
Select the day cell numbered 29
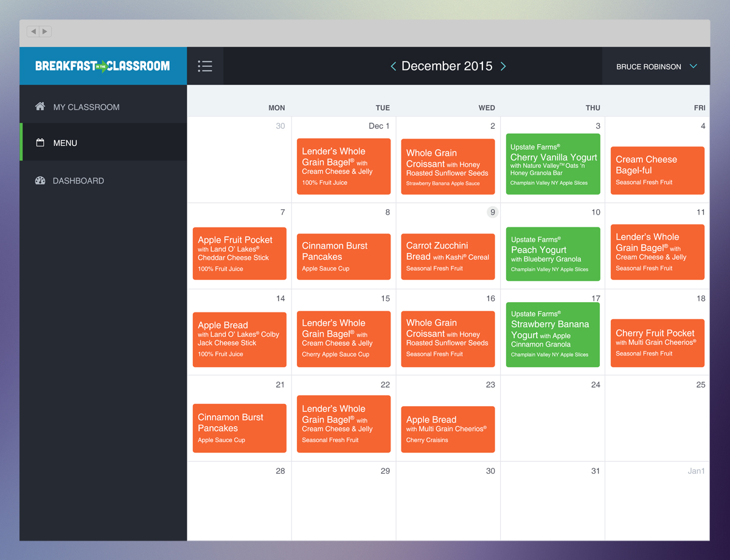pyautogui.click(x=344, y=501)
